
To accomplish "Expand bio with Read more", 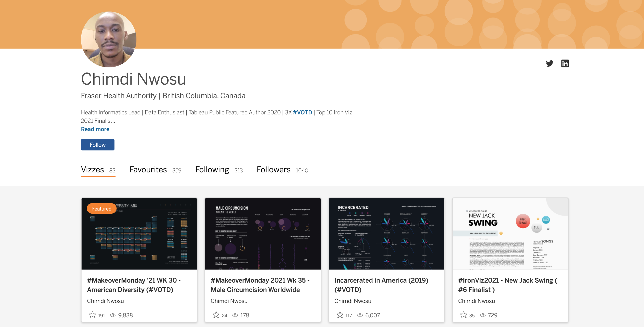I will click(x=95, y=129).
